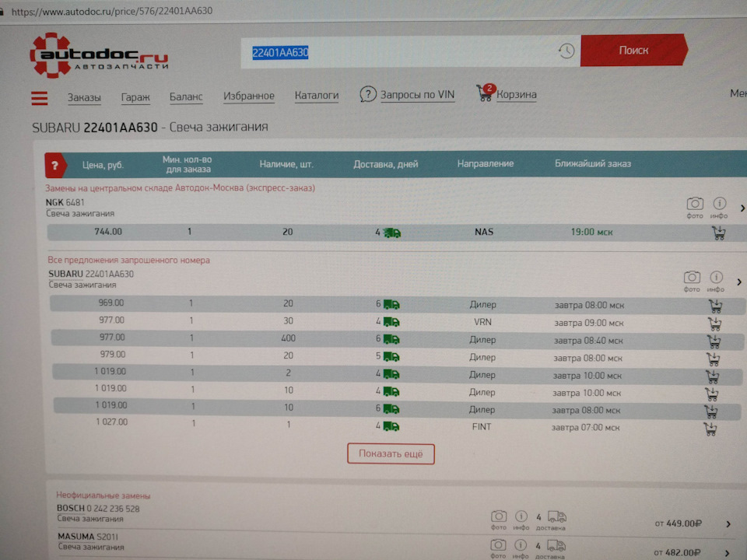
Task: Click the 400 stock quantity cell
Action: pyautogui.click(x=288, y=338)
